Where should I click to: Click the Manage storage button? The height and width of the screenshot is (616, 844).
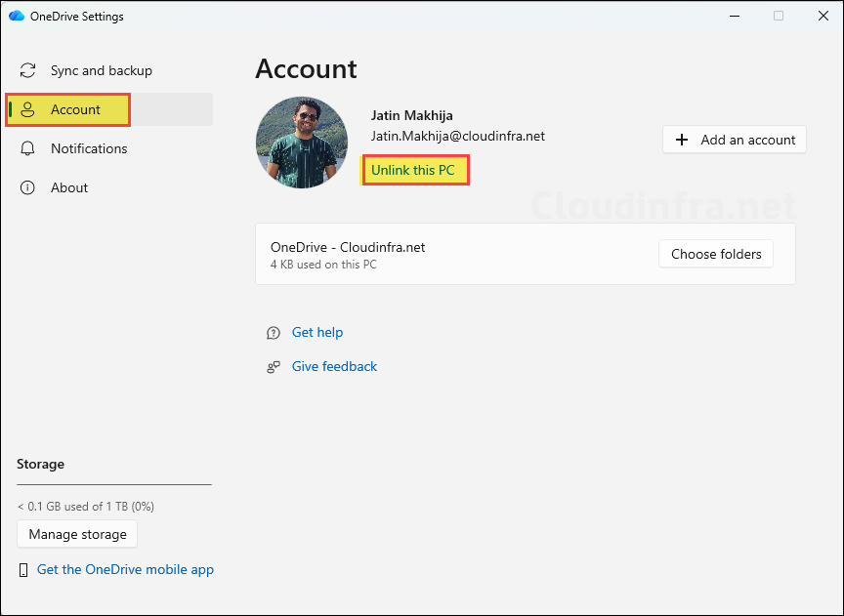(x=76, y=534)
